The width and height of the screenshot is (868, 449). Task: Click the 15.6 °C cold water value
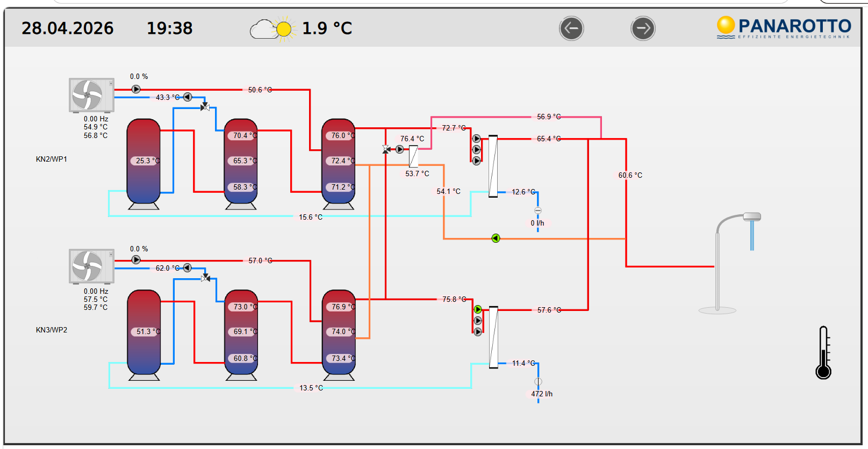pyautogui.click(x=311, y=217)
